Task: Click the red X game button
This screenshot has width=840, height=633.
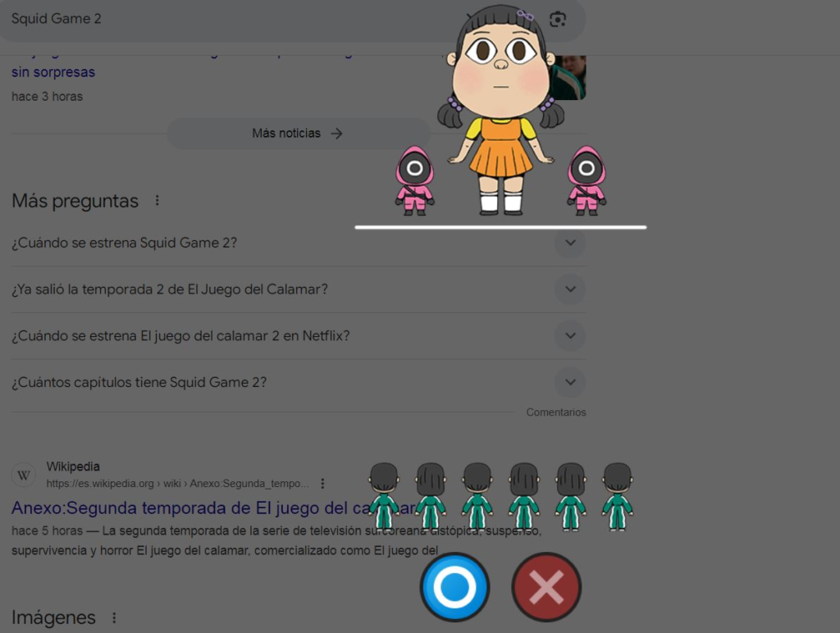Action: [546, 587]
